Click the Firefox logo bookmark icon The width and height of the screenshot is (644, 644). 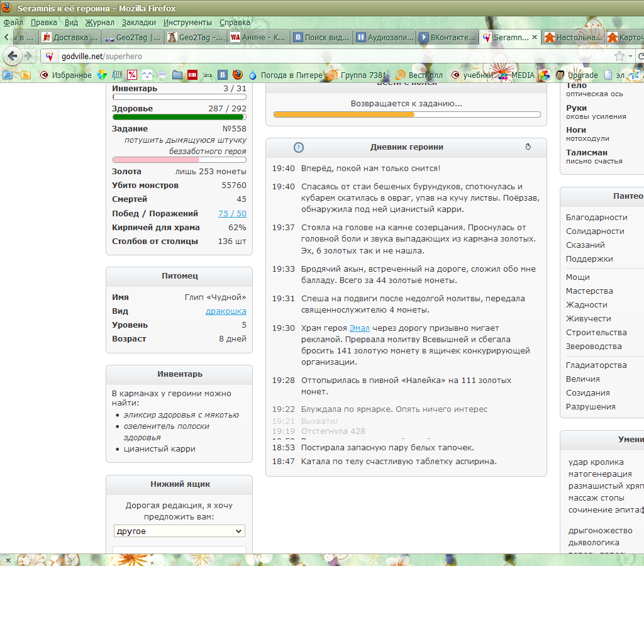tap(237, 75)
